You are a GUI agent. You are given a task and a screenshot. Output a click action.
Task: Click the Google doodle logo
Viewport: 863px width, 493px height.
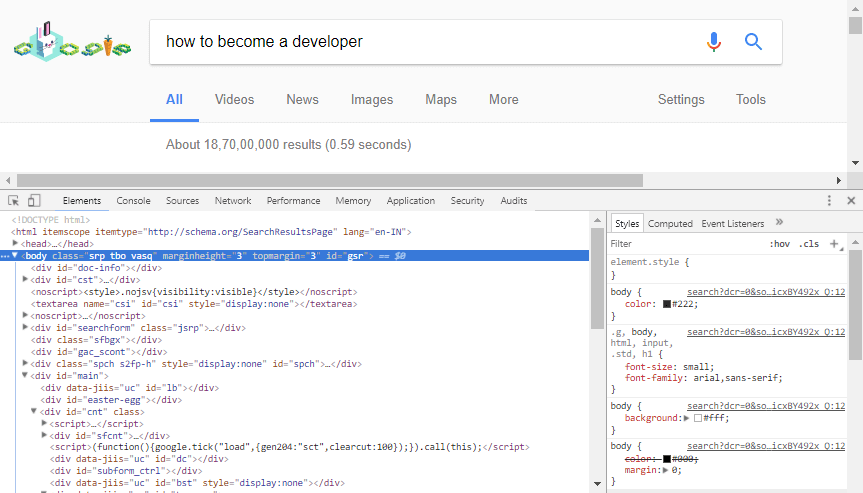click(x=72, y=42)
